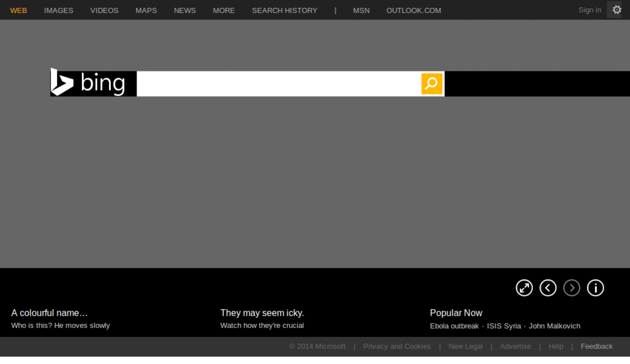Switch to the VIDEOS tab
Viewport: 630px width, 364px height.
[x=105, y=10]
